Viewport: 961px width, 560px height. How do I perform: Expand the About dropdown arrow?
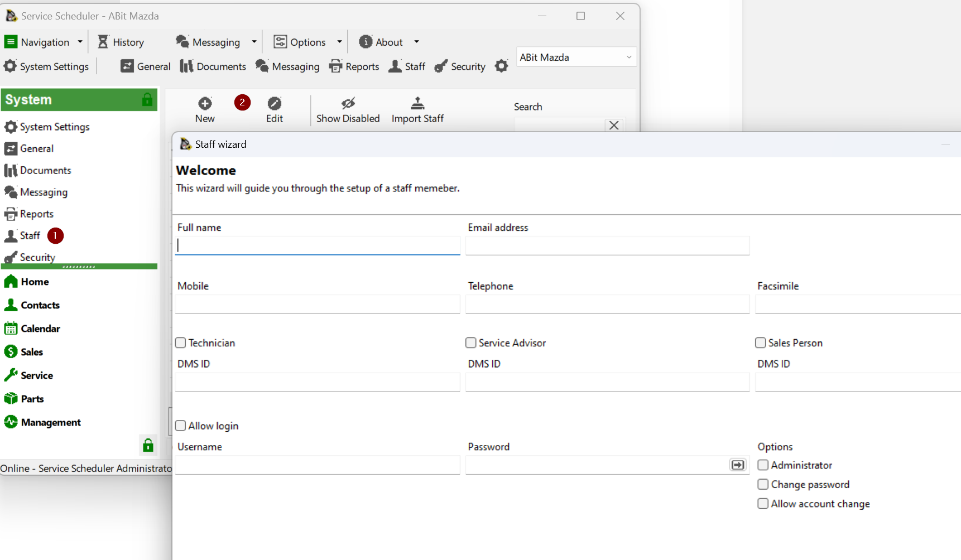pos(416,42)
